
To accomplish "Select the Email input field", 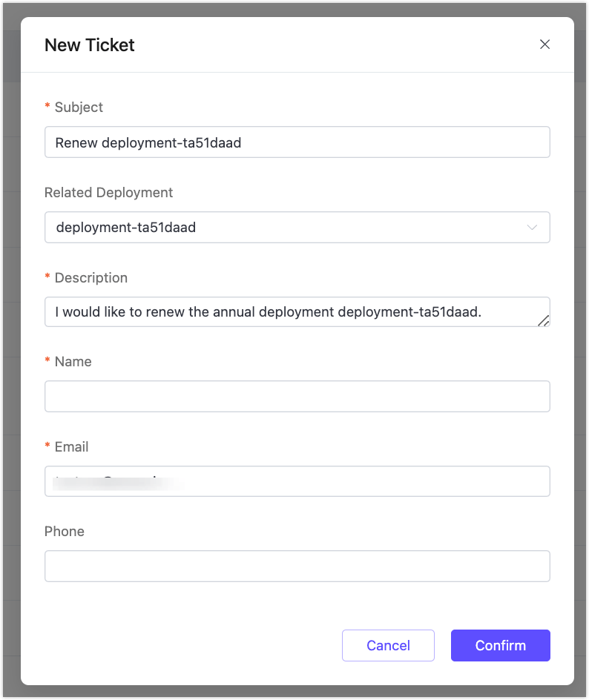I will point(297,481).
